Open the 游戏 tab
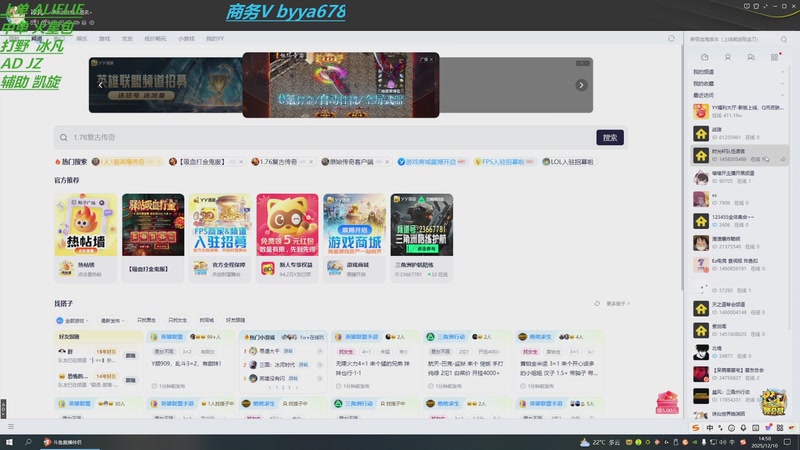The height and width of the screenshot is (450, 800). 105,38
